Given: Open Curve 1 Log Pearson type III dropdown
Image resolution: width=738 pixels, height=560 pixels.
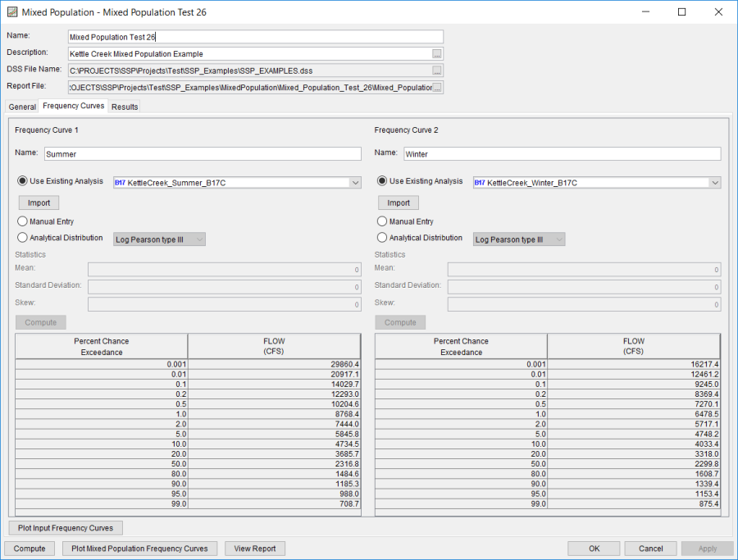Looking at the screenshot, I should pos(159,239).
